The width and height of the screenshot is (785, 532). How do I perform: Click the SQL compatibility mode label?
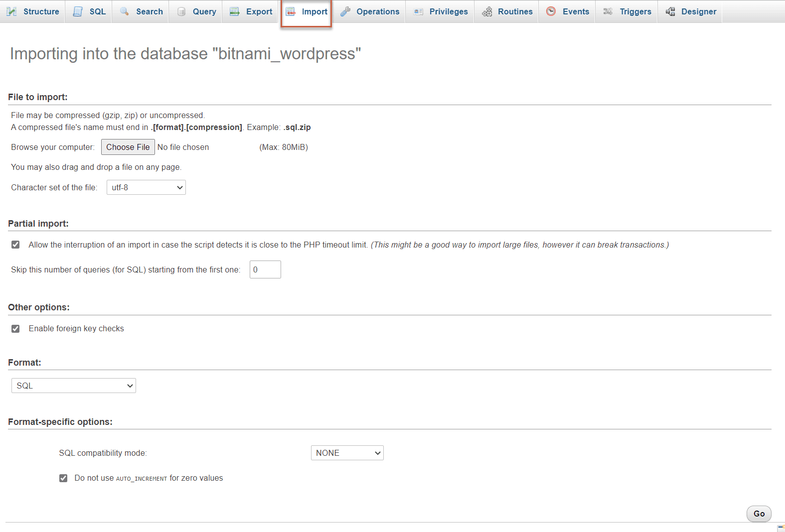tap(103, 453)
